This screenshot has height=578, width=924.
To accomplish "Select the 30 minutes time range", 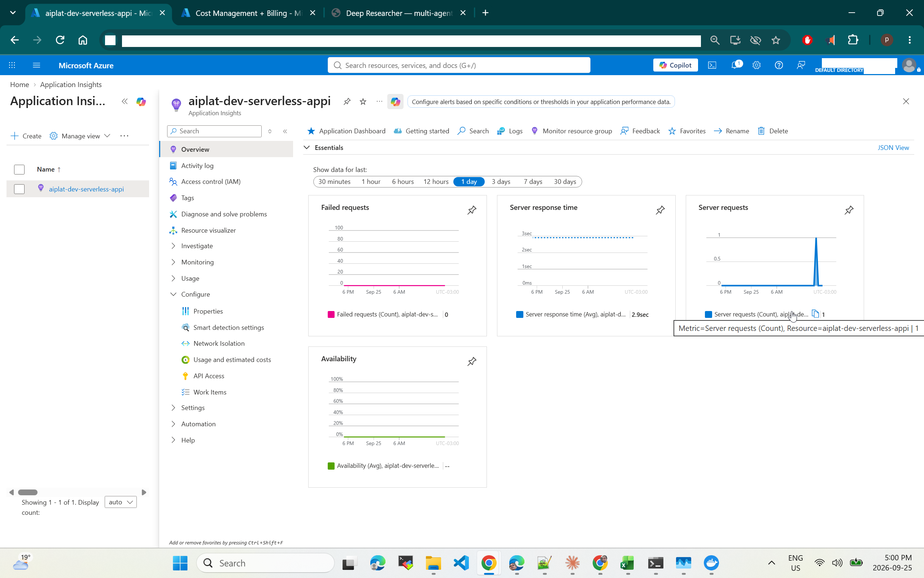I will click(334, 182).
